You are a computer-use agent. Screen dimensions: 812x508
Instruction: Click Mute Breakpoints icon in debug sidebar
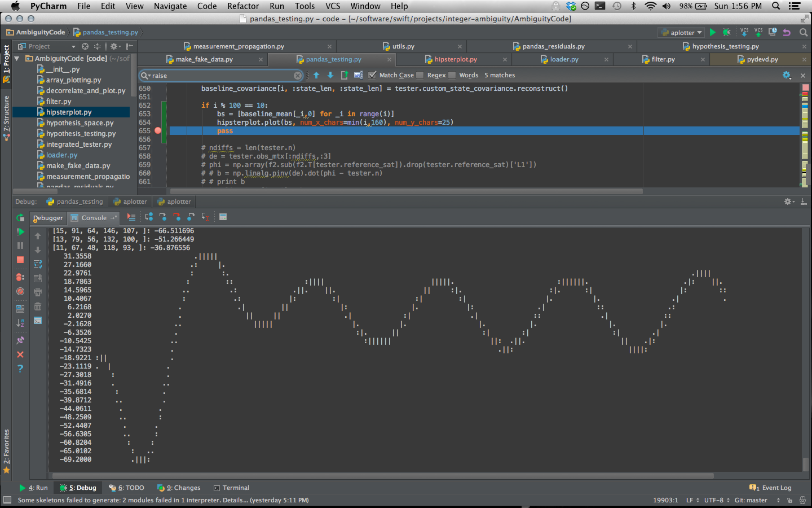pyautogui.click(x=20, y=291)
